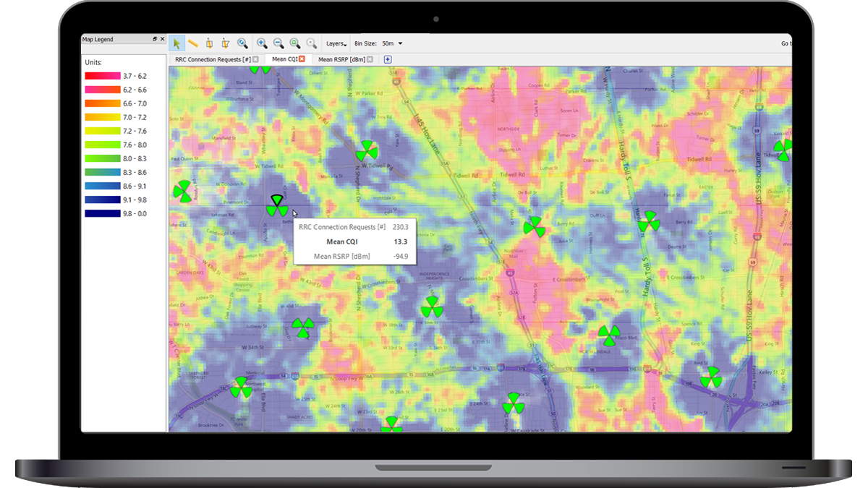
Task: Select the highlighted cell site near the tooltip
Action: point(276,206)
